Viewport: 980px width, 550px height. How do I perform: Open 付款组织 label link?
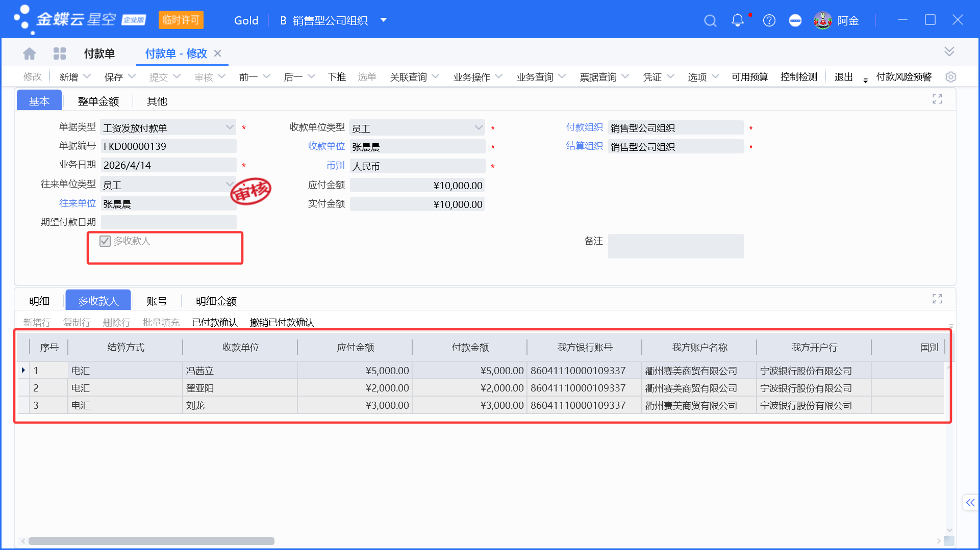pos(585,127)
